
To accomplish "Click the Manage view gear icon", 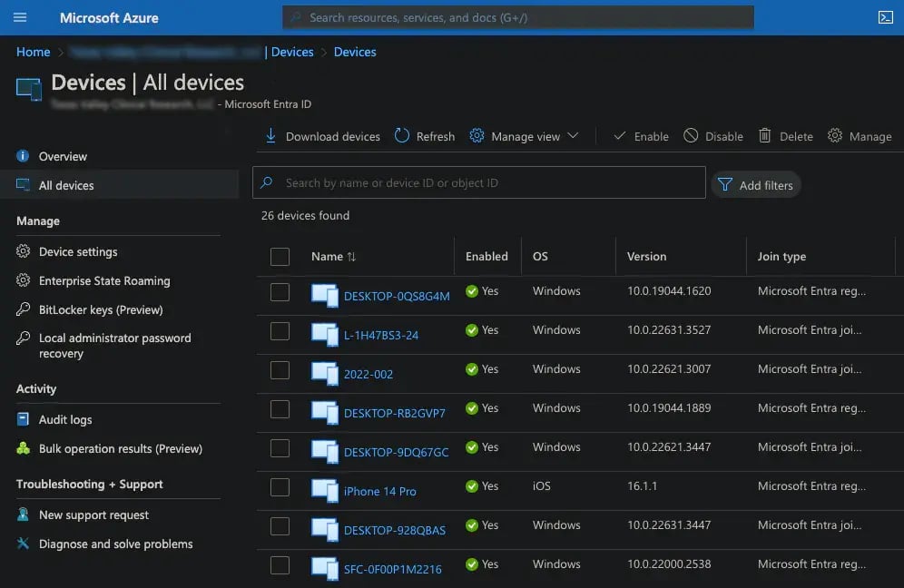I will [477, 136].
